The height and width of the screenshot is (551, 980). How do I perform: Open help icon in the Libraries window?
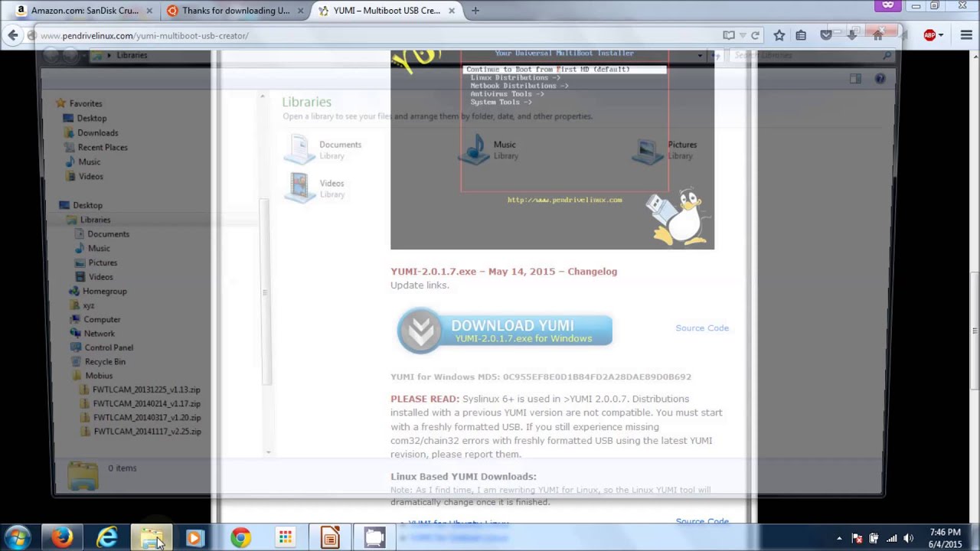click(x=880, y=79)
